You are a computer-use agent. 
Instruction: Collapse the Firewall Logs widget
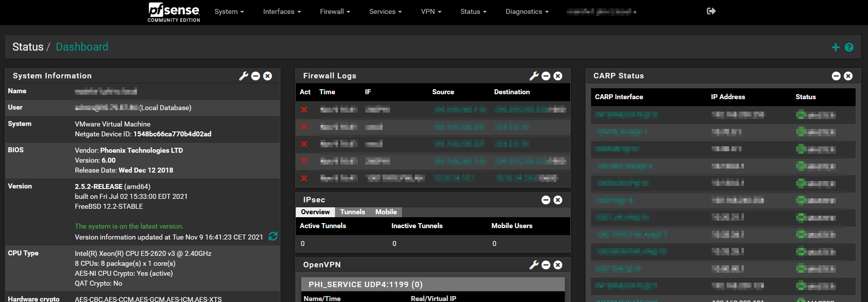[546, 76]
